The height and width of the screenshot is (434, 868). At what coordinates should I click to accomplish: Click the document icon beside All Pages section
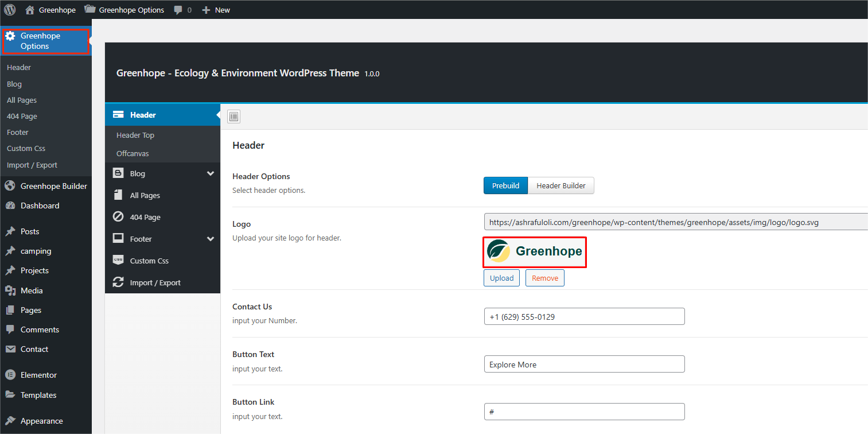(118, 195)
